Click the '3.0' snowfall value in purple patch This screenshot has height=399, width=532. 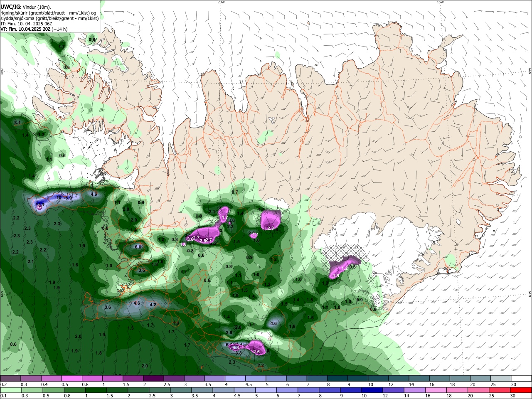click(190, 239)
